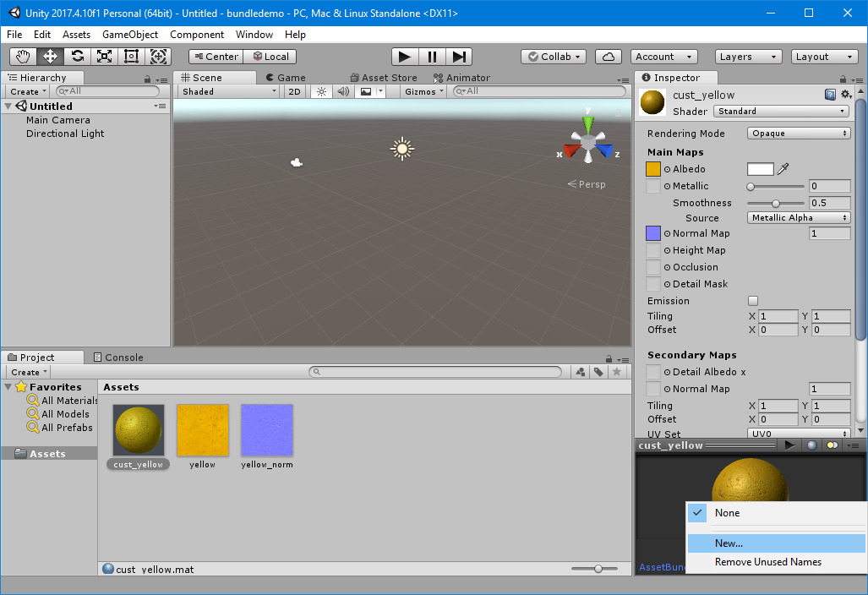Image resolution: width=868 pixels, height=595 pixels.
Task: Select the Rotate tool
Action: (x=78, y=57)
